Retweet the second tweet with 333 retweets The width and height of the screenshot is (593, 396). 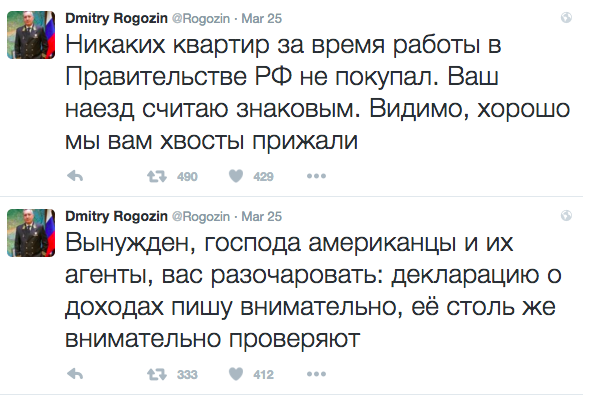157,374
